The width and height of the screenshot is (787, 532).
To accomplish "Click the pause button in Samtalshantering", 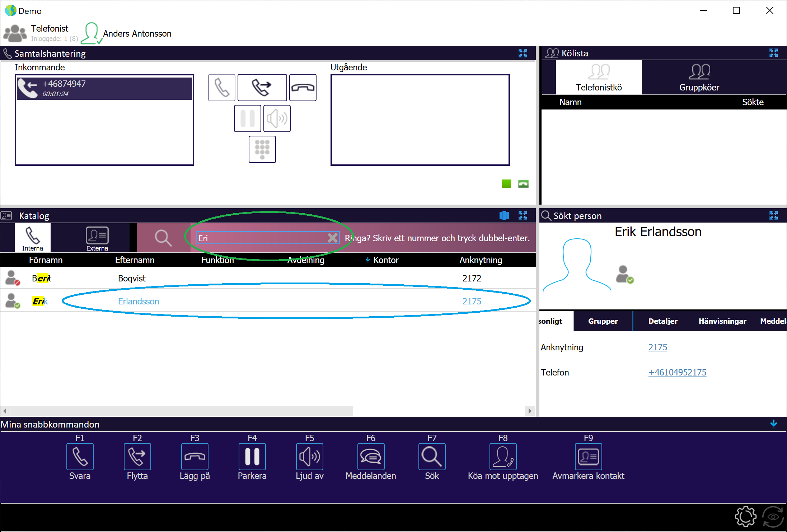I will click(x=248, y=118).
